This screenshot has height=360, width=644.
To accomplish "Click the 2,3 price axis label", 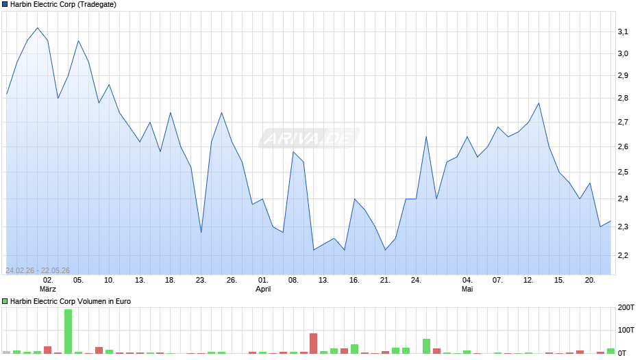I will click(x=623, y=227).
